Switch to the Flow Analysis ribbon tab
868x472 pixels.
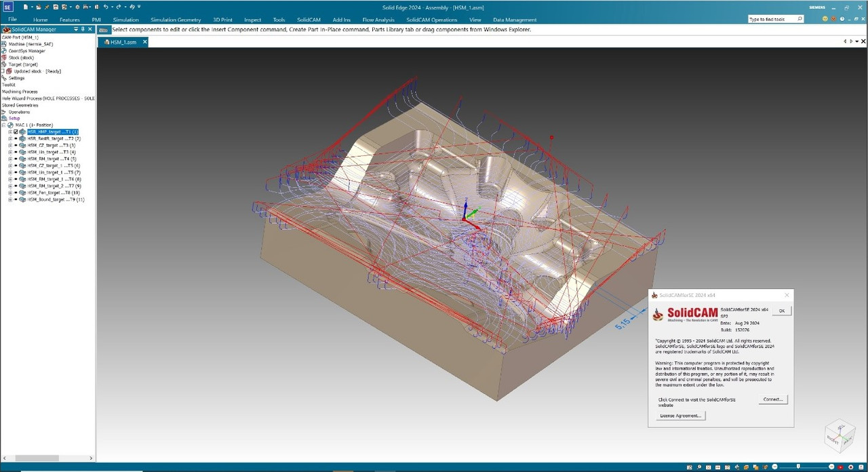pyautogui.click(x=378, y=20)
